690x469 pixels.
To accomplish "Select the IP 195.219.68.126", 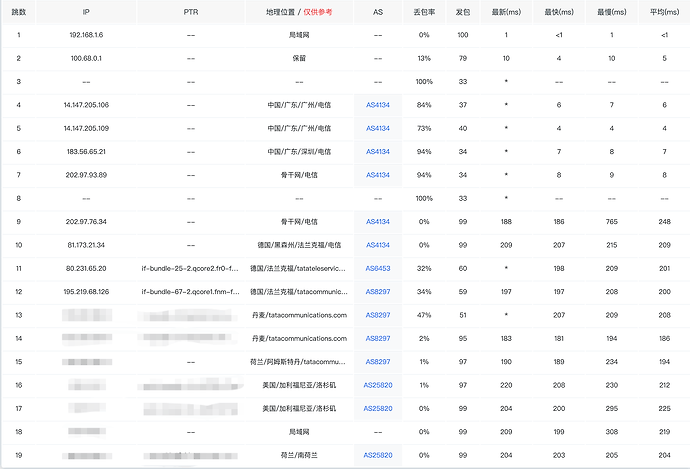I will tap(86, 292).
